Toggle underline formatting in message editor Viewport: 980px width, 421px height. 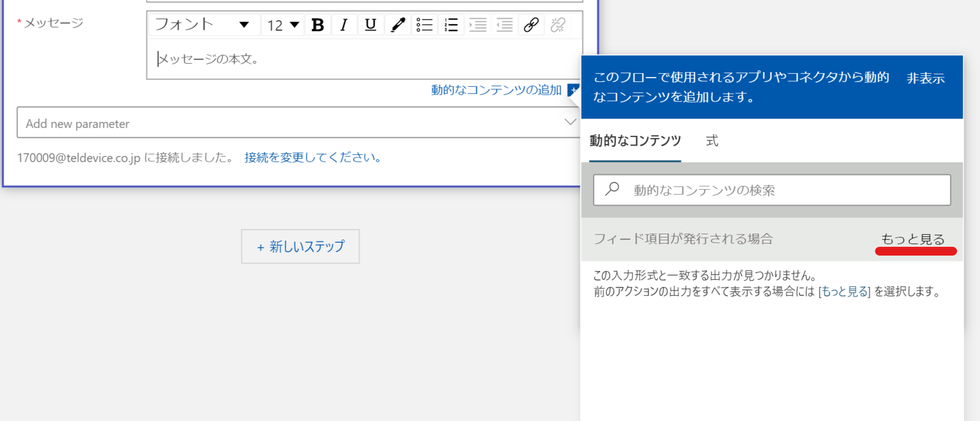click(371, 25)
